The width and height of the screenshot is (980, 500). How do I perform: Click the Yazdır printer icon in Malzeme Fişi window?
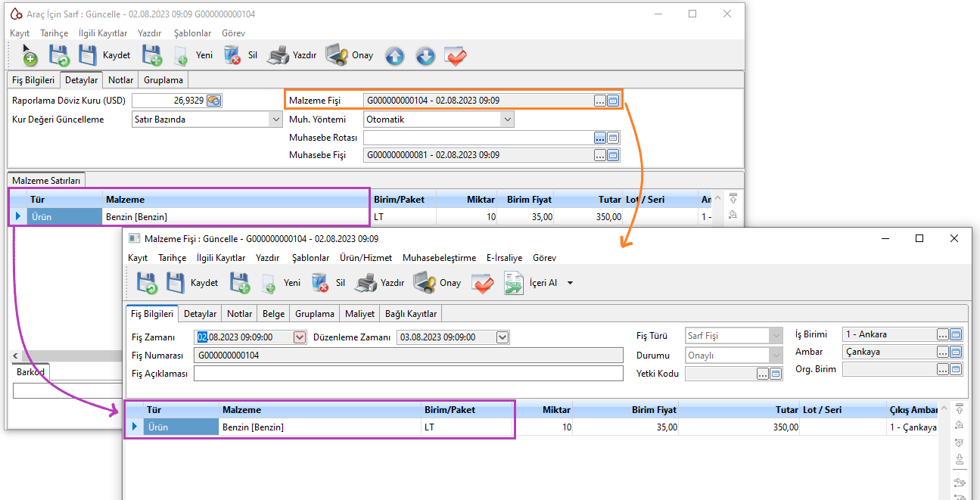(366, 284)
